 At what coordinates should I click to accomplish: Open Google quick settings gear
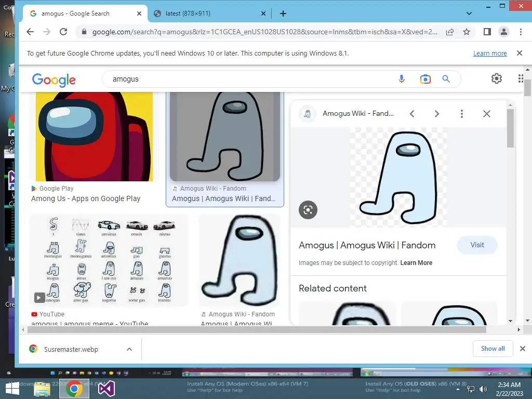(496, 79)
